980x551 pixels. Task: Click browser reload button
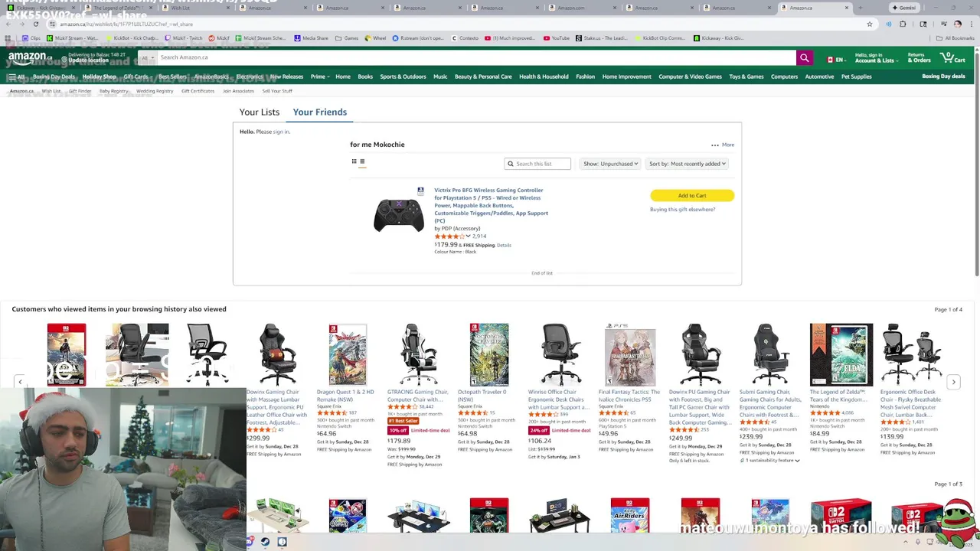(35, 24)
